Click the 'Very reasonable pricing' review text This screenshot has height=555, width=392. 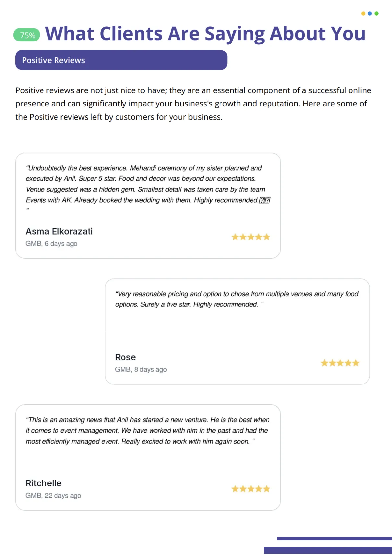tap(237, 299)
